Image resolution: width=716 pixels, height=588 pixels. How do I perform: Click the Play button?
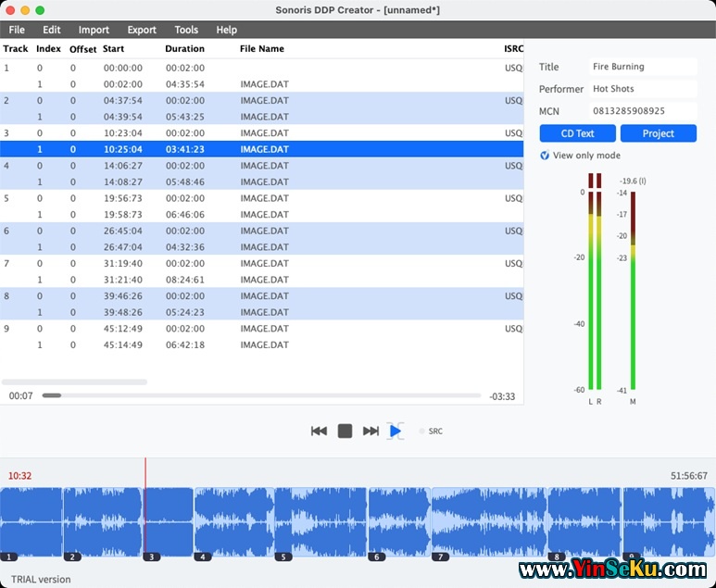pos(396,431)
